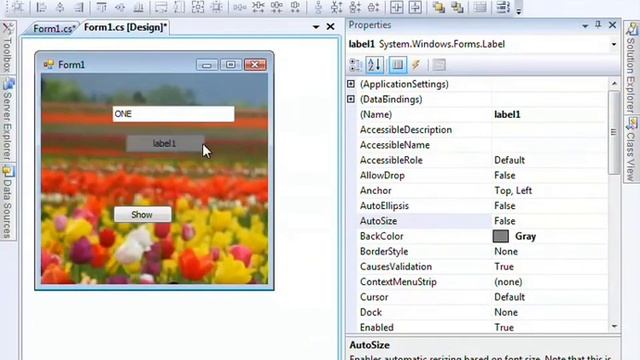Click the Enabled property value True

504,327
